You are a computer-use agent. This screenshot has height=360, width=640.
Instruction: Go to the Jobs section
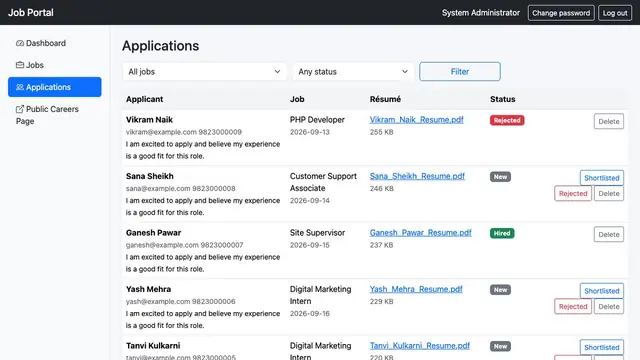click(x=55, y=65)
